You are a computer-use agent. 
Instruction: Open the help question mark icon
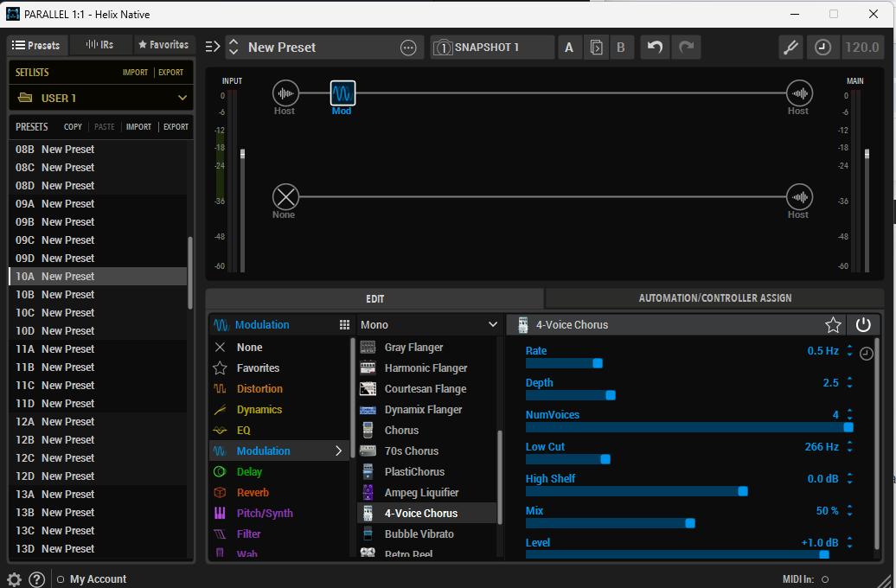[x=36, y=579]
